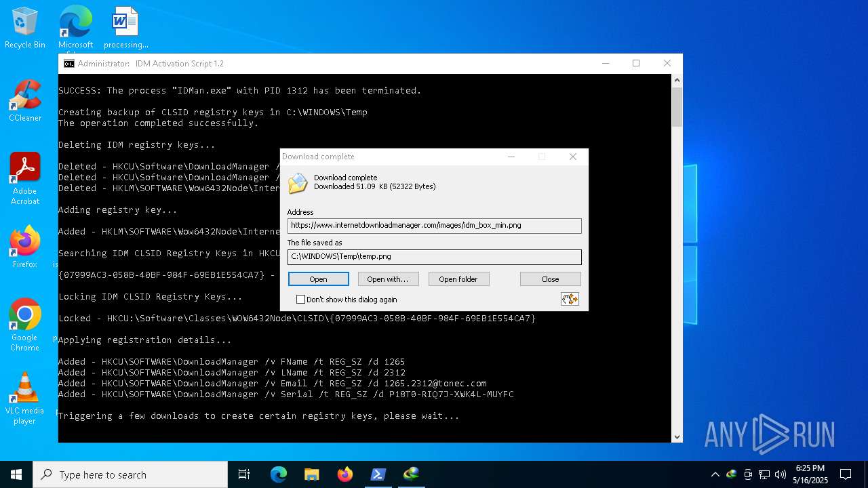This screenshot has width=868, height=488.
Task: Click the console scrollbar up arrow
Action: pyautogui.click(x=677, y=81)
